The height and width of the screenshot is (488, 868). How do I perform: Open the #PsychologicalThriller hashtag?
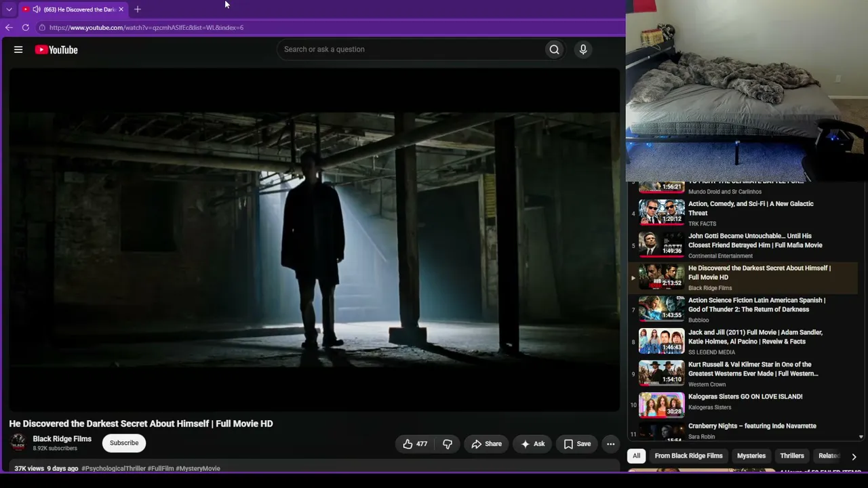point(113,468)
